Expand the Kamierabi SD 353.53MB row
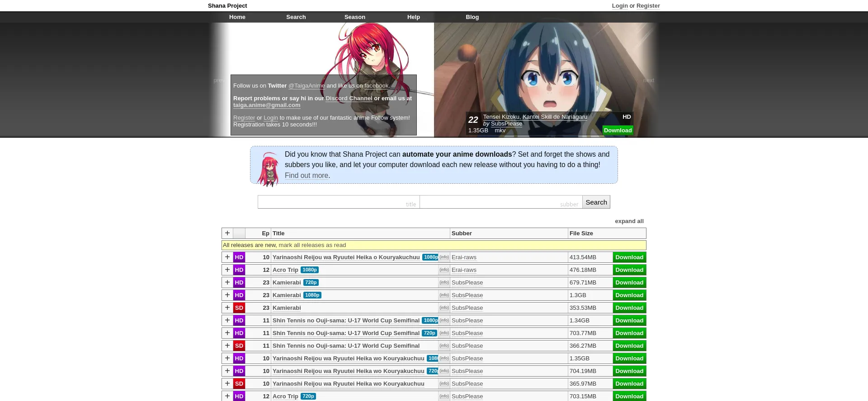Image resolution: width=868 pixels, height=401 pixels. click(227, 308)
